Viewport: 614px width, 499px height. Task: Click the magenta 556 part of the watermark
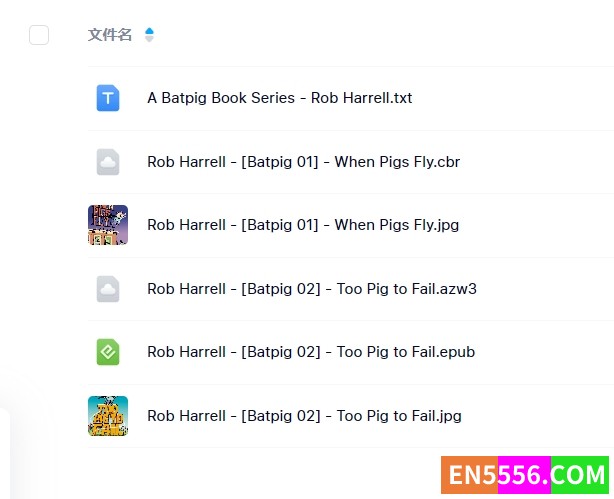(x=524, y=475)
